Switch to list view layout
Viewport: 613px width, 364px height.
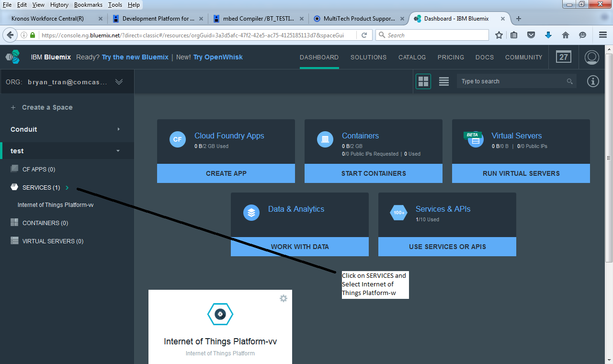444,81
